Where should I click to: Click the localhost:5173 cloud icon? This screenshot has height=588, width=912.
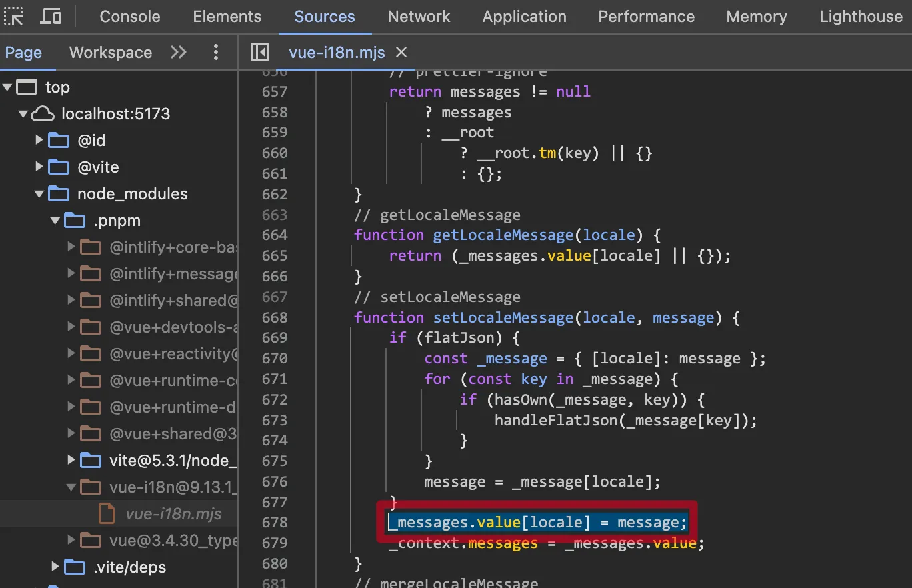coord(43,114)
